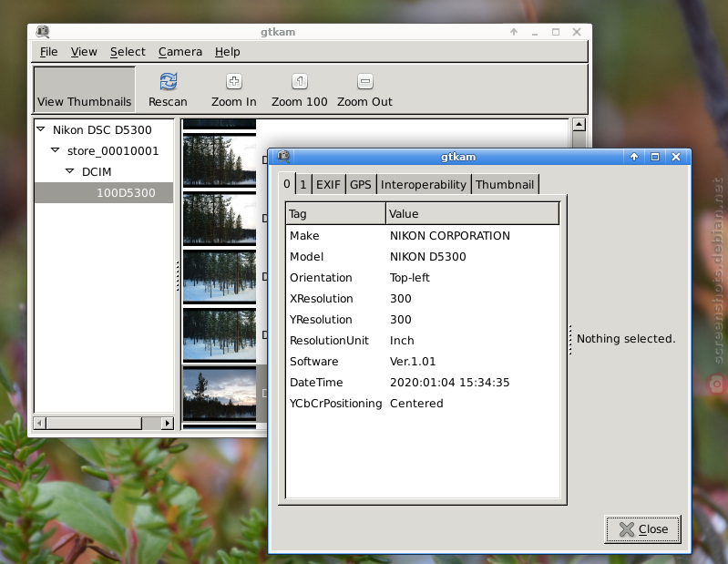The width and height of the screenshot is (728, 564).
Task: Click the folder tree horizontal scrollbar thumb
Action: 94,423
